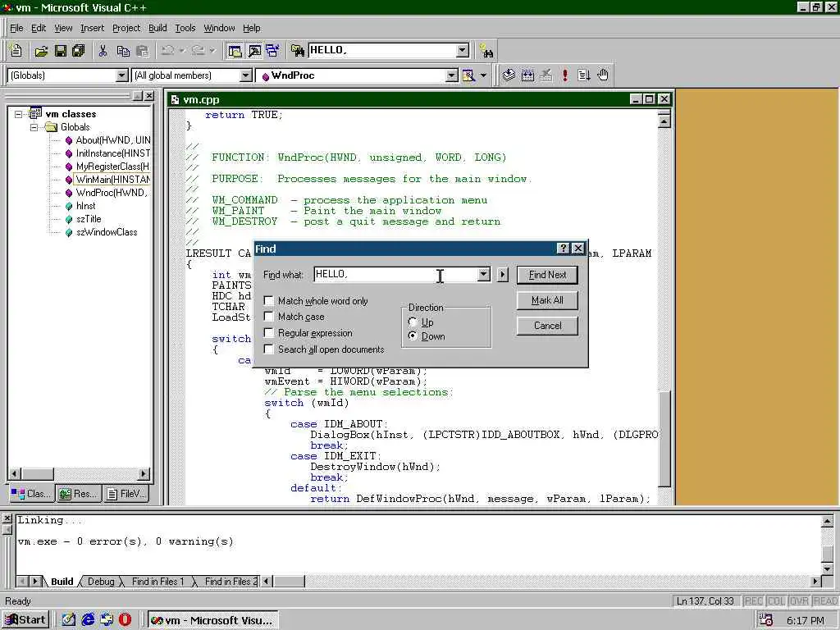Open the toolbar Find combo box dropdown

(463, 50)
